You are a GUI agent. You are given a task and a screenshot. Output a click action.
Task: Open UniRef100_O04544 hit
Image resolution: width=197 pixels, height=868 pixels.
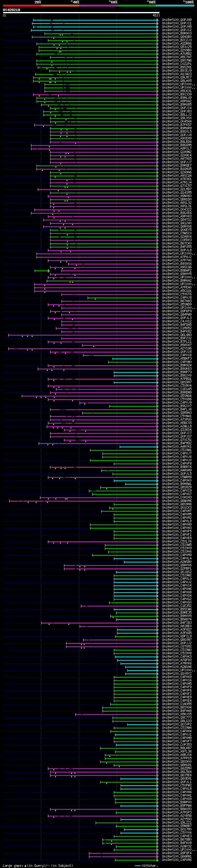177,122
